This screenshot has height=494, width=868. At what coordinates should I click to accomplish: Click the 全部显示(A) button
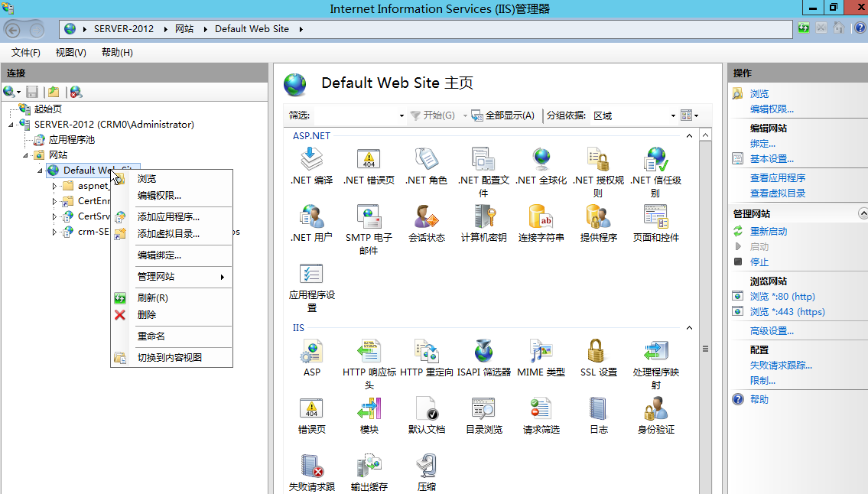[503, 115]
